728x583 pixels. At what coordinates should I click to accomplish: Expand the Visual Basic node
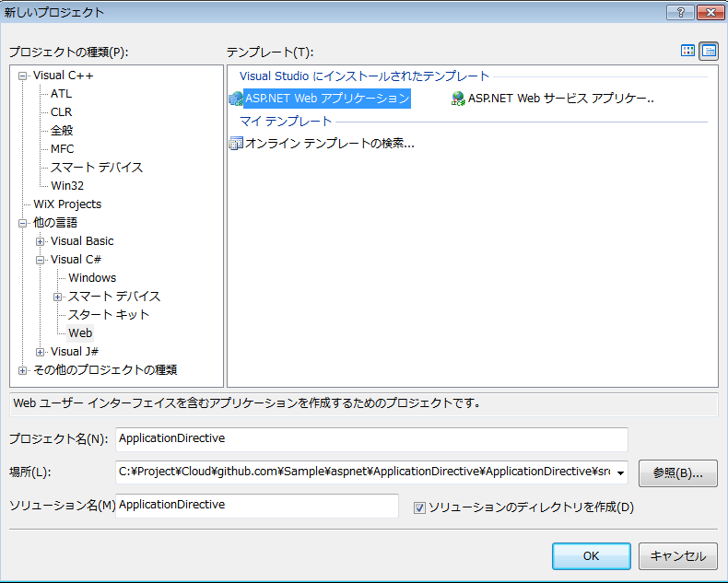[x=40, y=241]
